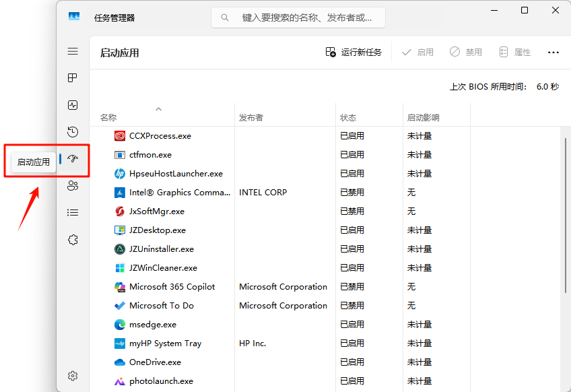Click 已启用 status of OneDrive.exe

click(x=352, y=362)
